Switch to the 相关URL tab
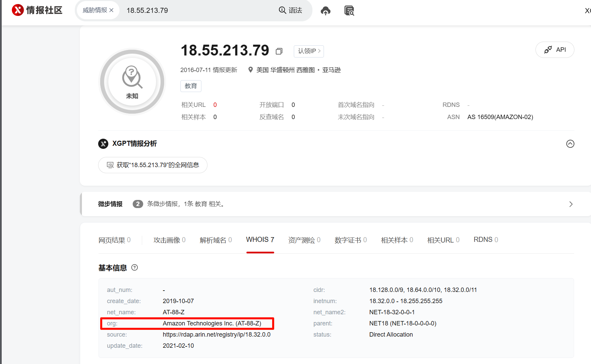This screenshot has height=364, width=591. tap(443, 240)
